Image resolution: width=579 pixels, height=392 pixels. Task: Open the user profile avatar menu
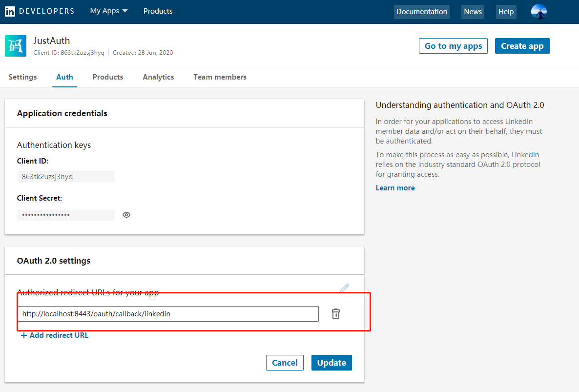[x=539, y=11]
